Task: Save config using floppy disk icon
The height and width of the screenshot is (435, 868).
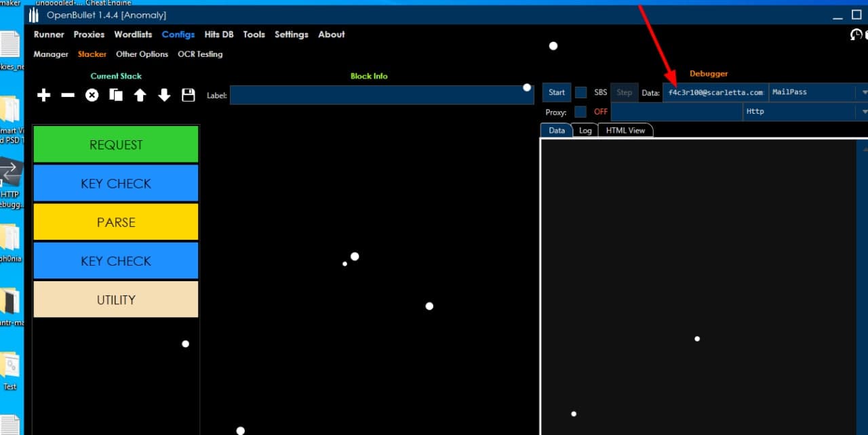Action: [189, 96]
